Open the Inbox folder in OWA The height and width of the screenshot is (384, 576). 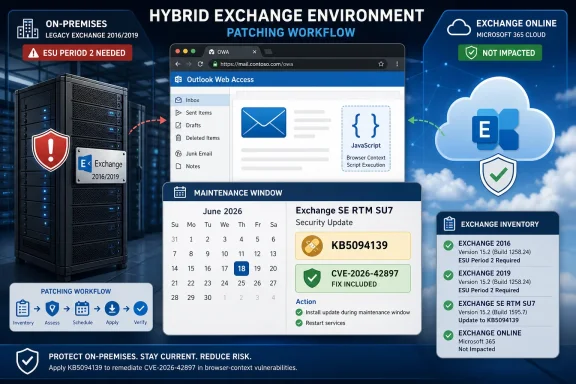[200, 100]
